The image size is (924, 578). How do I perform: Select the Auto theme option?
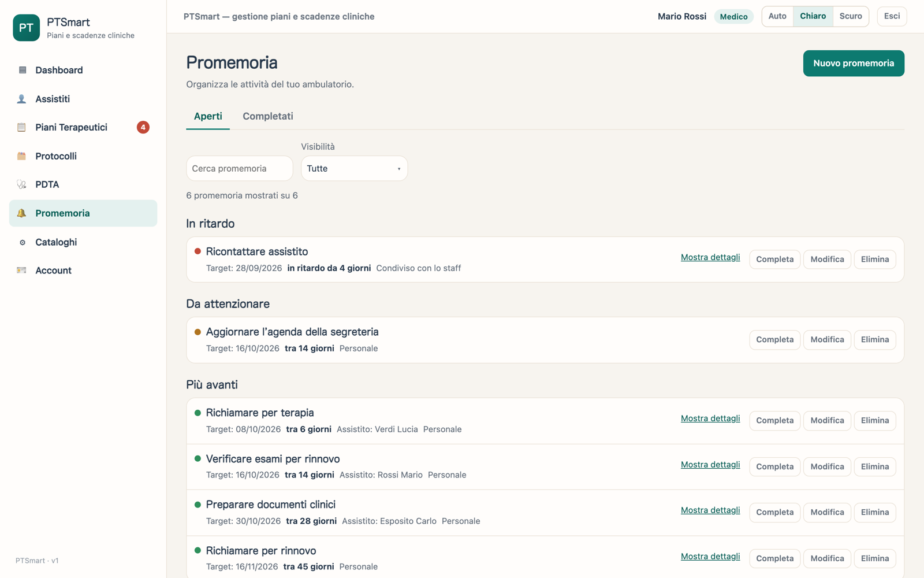pyautogui.click(x=777, y=16)
